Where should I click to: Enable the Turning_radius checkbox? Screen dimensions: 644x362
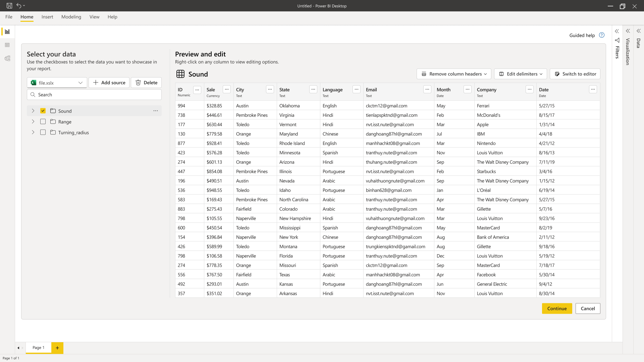[43, 132]
